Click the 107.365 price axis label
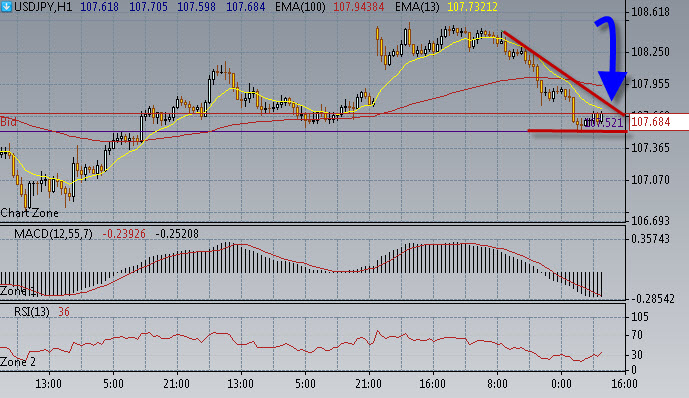Viewport: 689px width, 398px height. 650,148
